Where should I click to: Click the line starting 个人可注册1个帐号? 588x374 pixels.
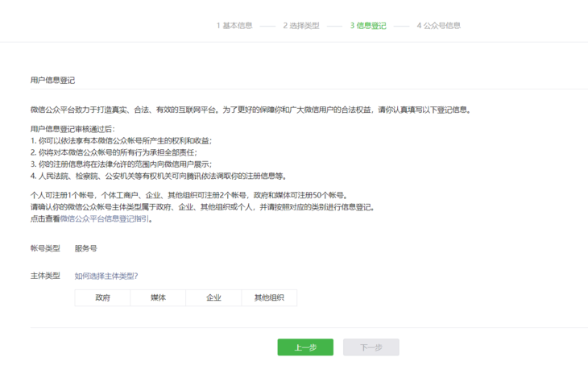point(190,195)
